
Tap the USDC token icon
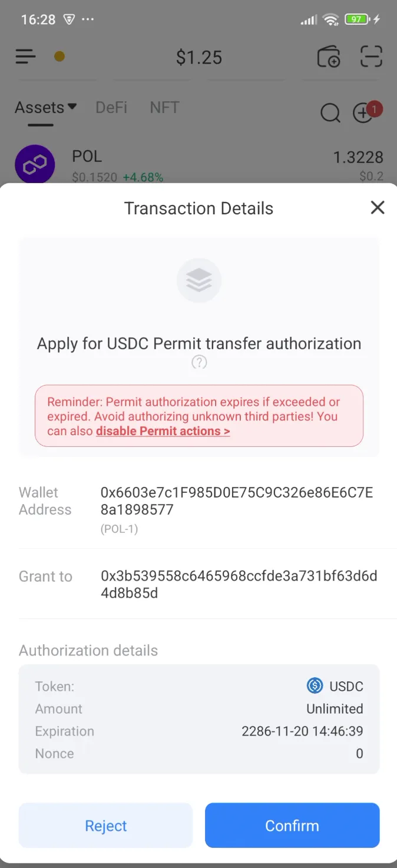click(315, 685)
